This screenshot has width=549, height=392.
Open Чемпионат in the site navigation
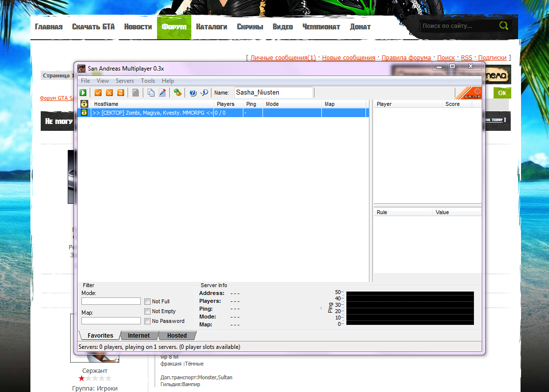coord(321,27)
